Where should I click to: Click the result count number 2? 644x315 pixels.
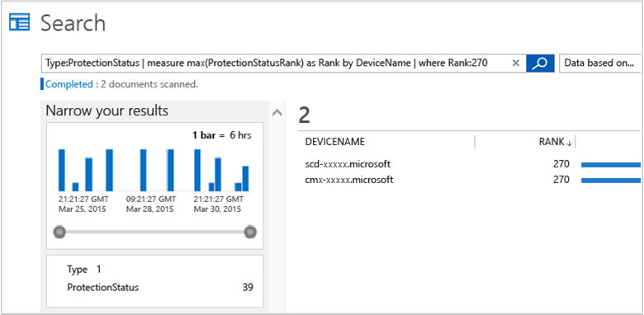tap(304, 115)
